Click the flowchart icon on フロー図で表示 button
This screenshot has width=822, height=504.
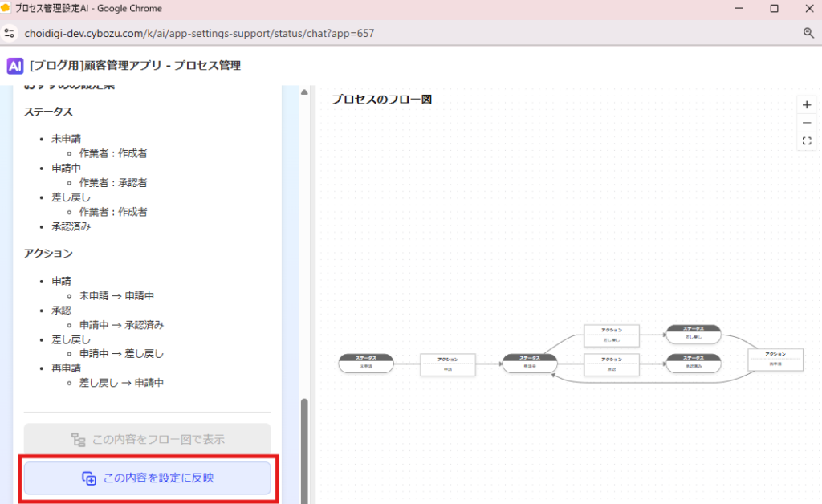[78, 440]
